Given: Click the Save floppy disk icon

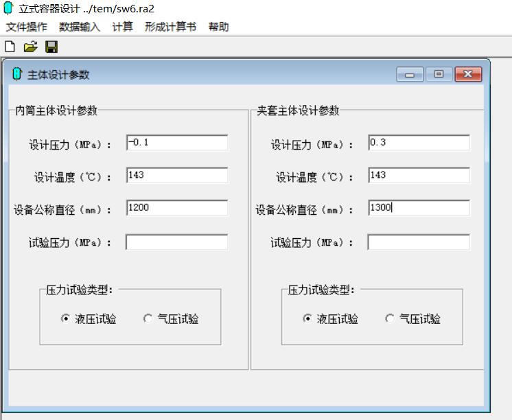Looking at the screenshot, I should (51, 47).
